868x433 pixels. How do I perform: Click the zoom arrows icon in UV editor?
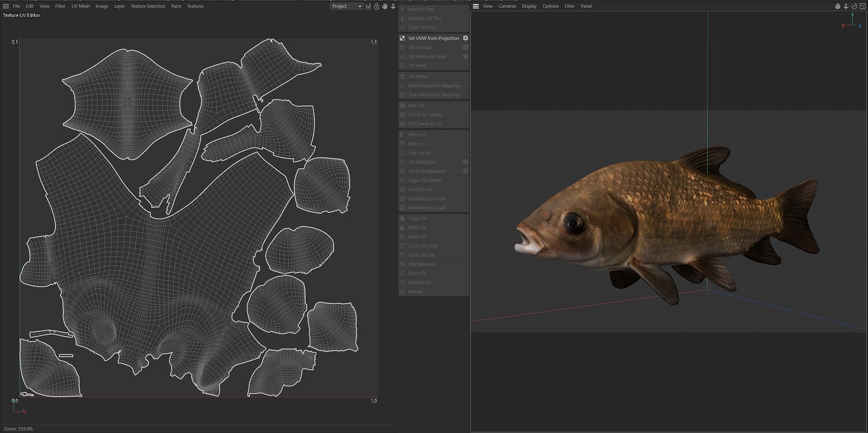pyautogui.click(x=393, y=6)
